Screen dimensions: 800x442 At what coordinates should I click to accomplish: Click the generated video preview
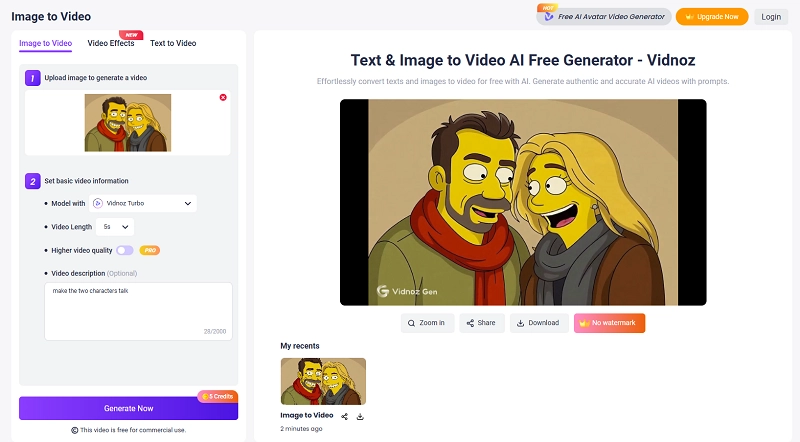click(x=523, y=202)
